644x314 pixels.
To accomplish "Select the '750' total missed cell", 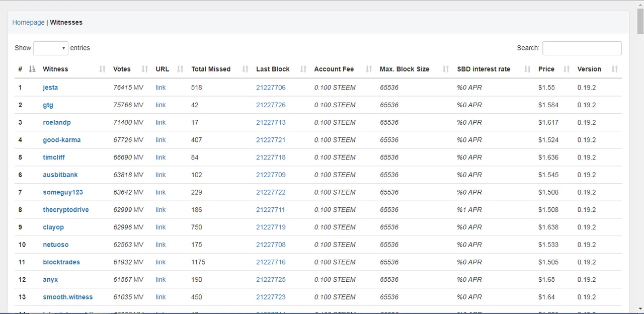I will [x=197, y=227].
